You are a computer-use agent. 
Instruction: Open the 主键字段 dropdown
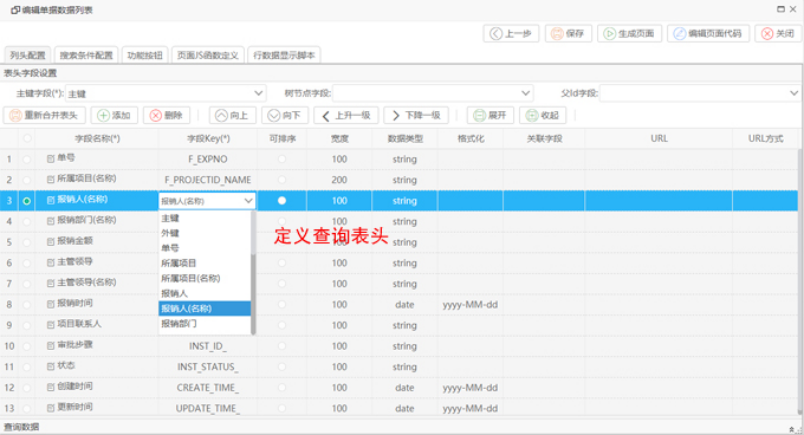(x=258, y=93)
